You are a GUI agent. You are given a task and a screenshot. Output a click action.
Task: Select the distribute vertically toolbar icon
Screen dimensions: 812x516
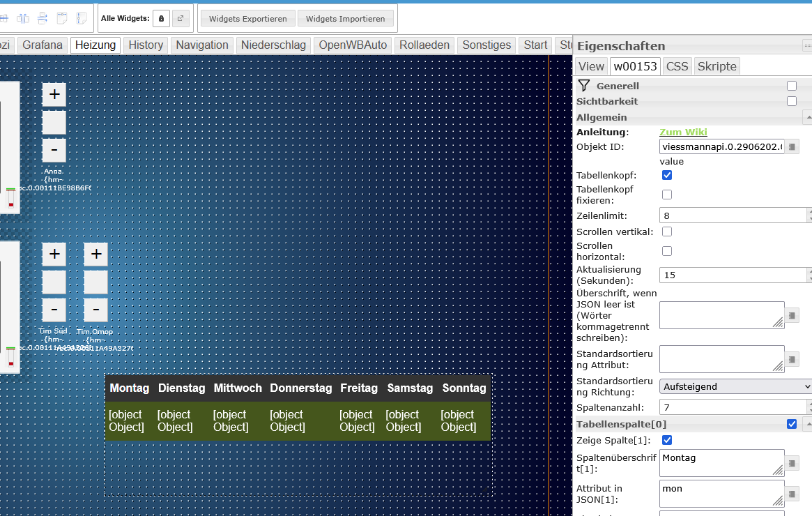[42, 17]
